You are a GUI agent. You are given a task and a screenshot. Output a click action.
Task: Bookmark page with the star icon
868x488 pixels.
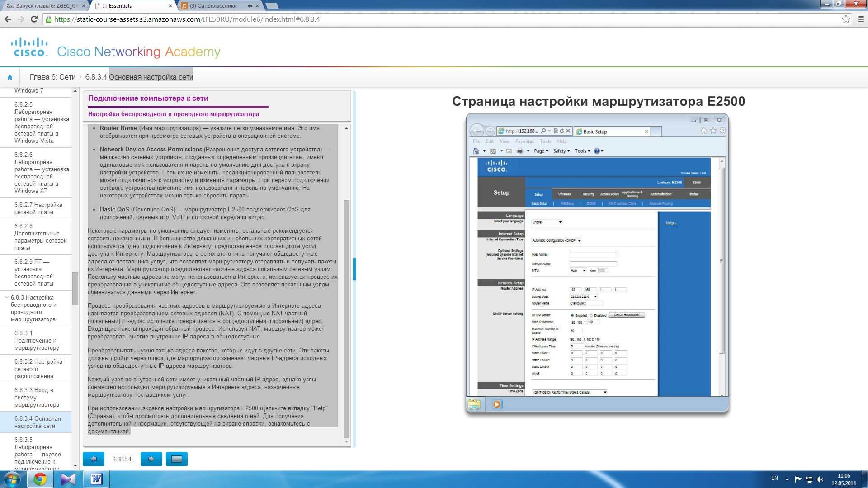click(x=846, y=19)
